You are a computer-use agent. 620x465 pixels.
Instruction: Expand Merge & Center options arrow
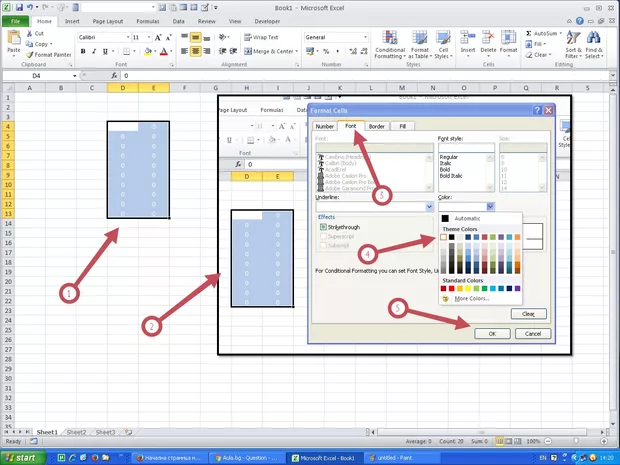297,51
